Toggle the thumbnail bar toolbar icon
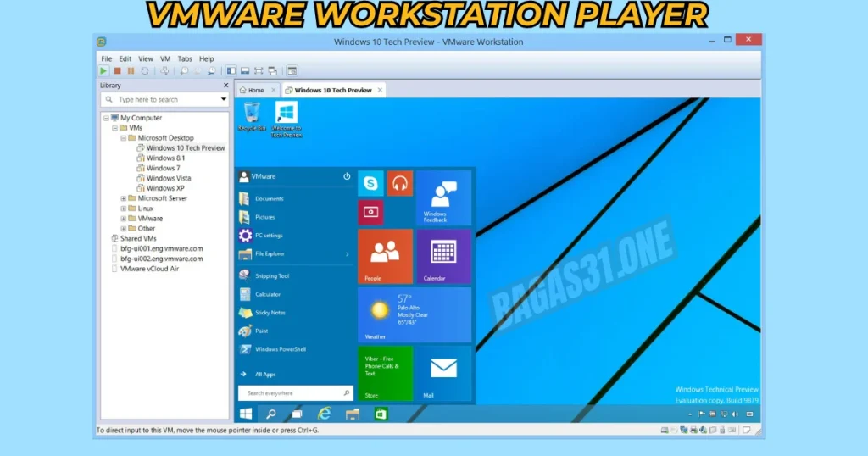Viewport: 868px width, 456px height. tap(245, 71)
